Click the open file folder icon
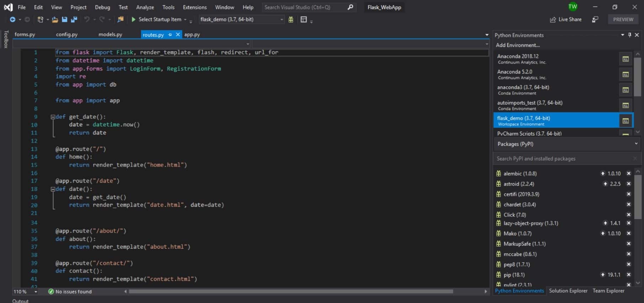 (x=55, y=20)
